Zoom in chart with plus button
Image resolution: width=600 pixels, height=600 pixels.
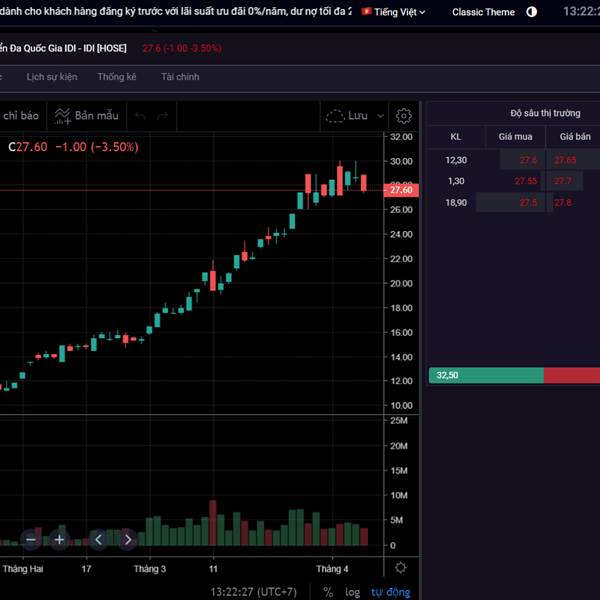point(59,540)
